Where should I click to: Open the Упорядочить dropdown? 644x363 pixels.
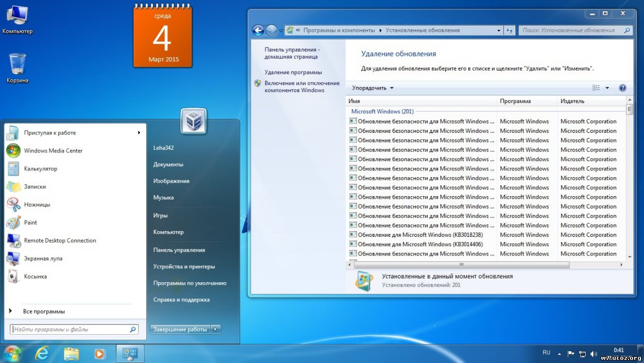pyautogui.click(x=372, y=88)
